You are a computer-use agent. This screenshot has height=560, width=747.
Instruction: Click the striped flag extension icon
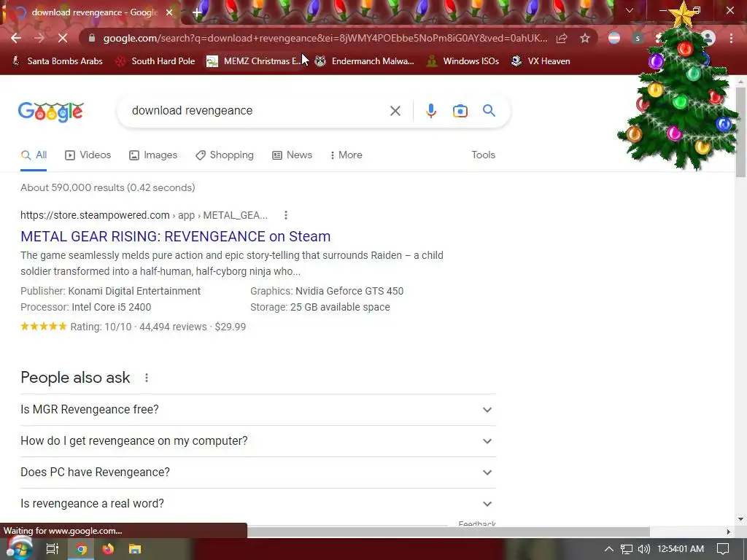[x=614, y=38]
